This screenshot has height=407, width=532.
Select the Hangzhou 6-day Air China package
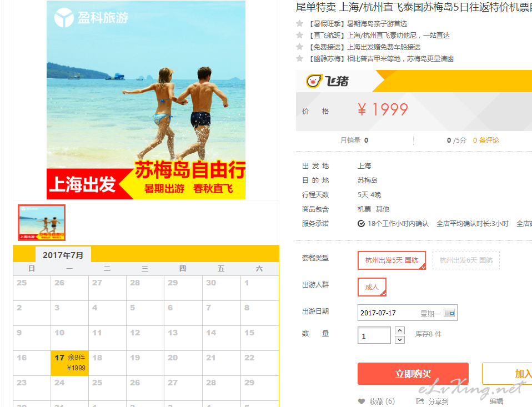[466, 260]
